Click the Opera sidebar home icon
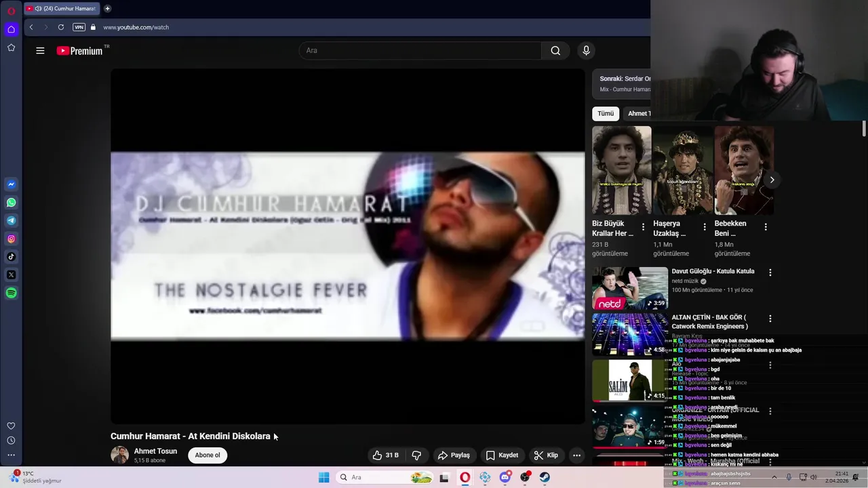 [11, 29]
